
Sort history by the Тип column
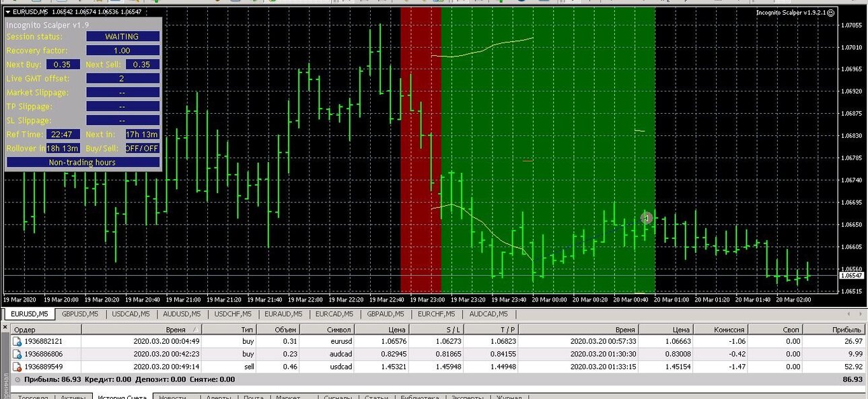[x=229, y=330]
